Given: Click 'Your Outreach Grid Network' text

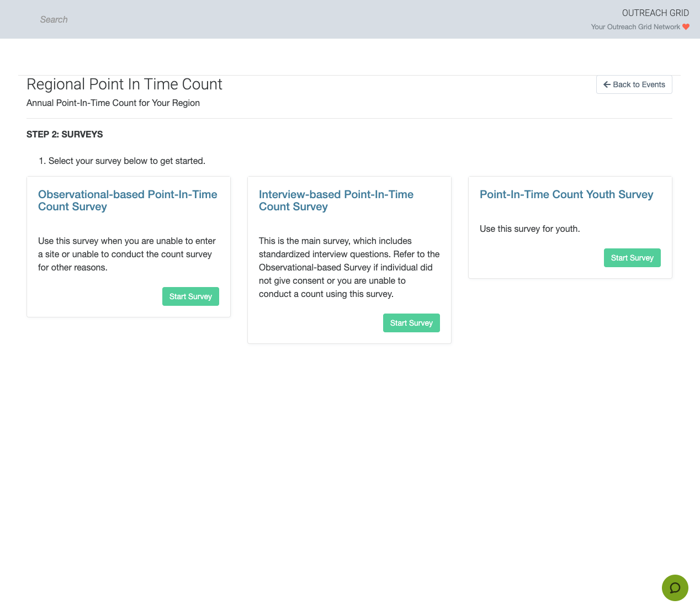Looking at the screenshot, I should [635, 27].
